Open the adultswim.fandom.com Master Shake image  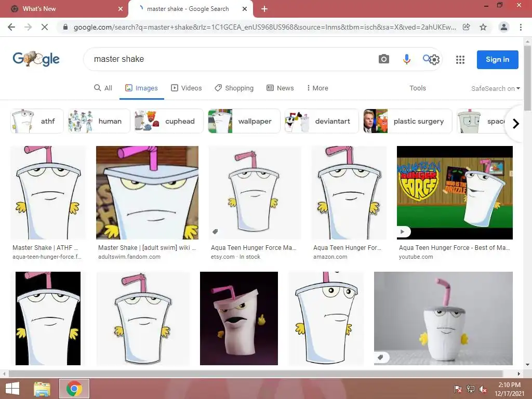[147, 193]
